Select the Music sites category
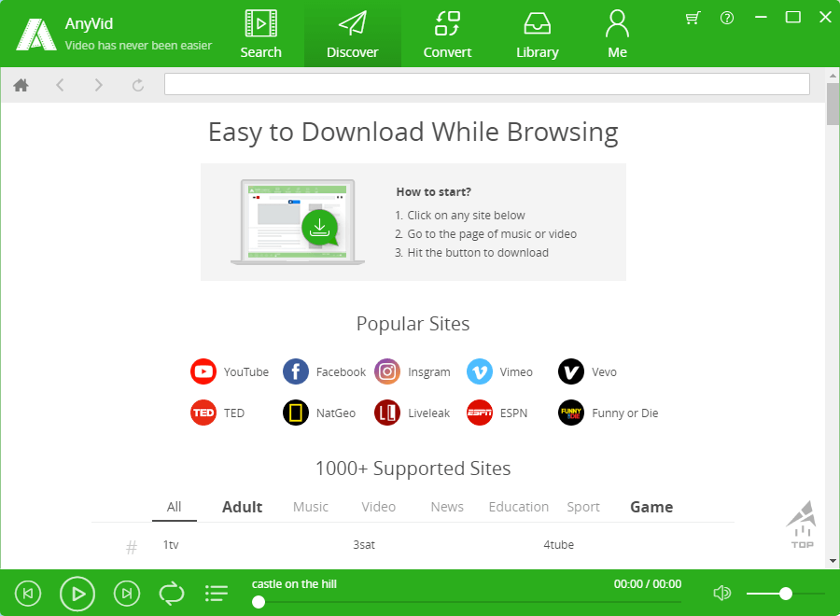The height and width of the screenshot is (616, 840). tap(311, 507)
